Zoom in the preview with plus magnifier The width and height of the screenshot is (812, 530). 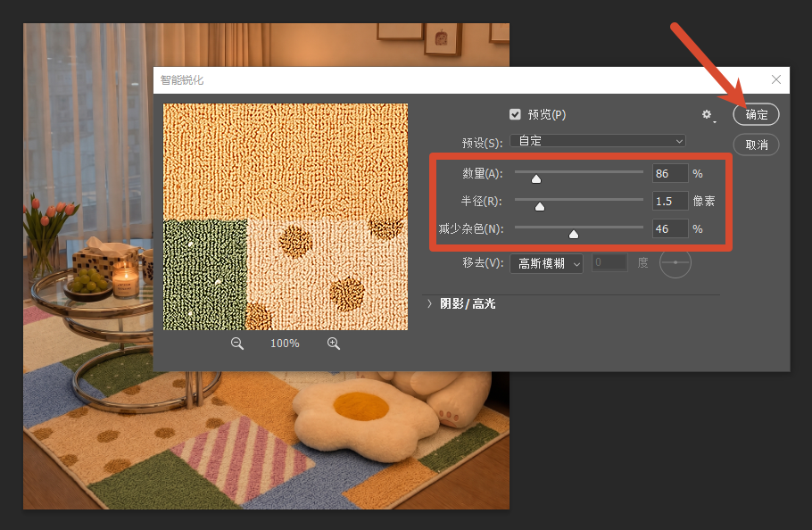point(334,344)
